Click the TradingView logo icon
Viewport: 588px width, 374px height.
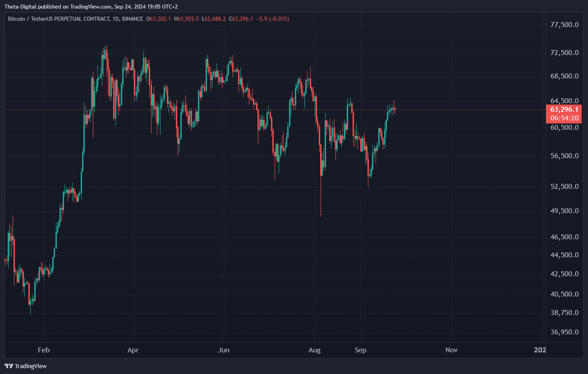click(9, 366)
